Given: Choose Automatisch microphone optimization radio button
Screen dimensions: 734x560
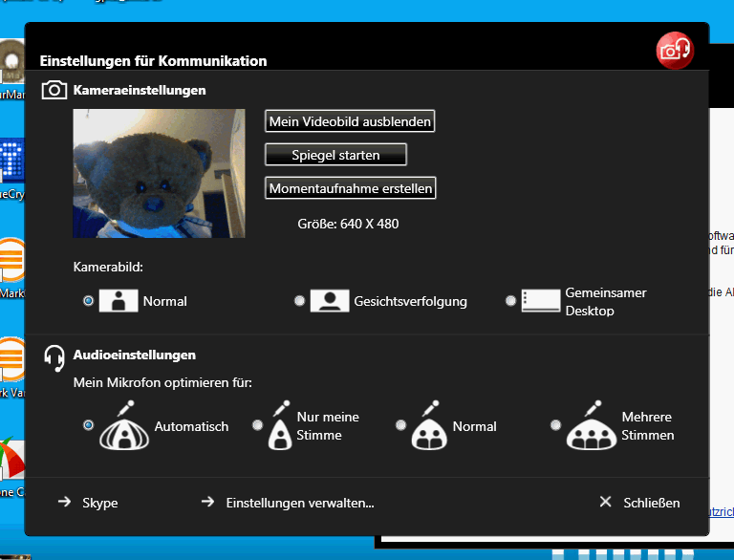Looking at the screenshot, I should click(89, 425).
